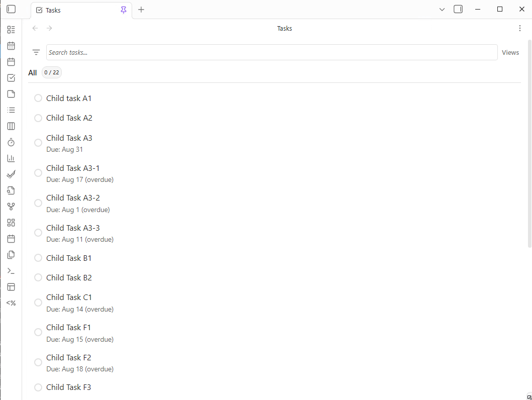Check off Child Task B1
Viewport: 532px width, 400px height.
(38, 257)
